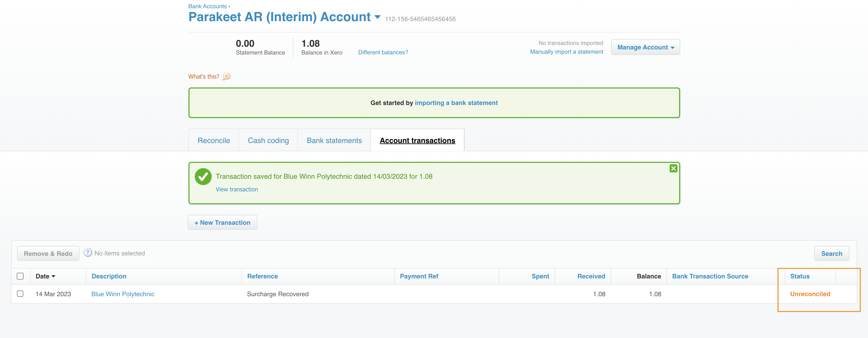Sort by the Status column header

[x=800, y=276]
